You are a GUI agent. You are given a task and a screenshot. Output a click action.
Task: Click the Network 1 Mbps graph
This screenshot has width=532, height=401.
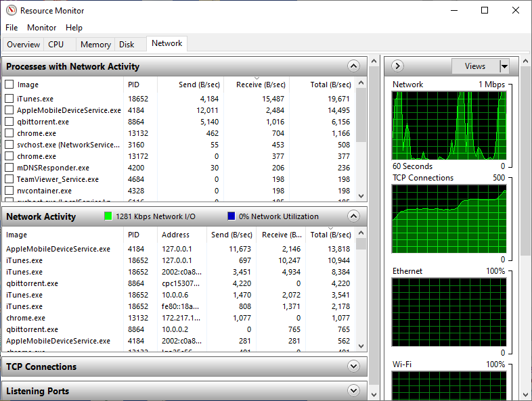[x=449, y=125]
